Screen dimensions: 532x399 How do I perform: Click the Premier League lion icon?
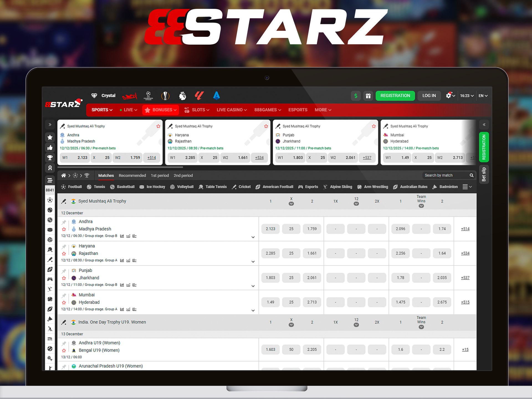coord(182,96)
